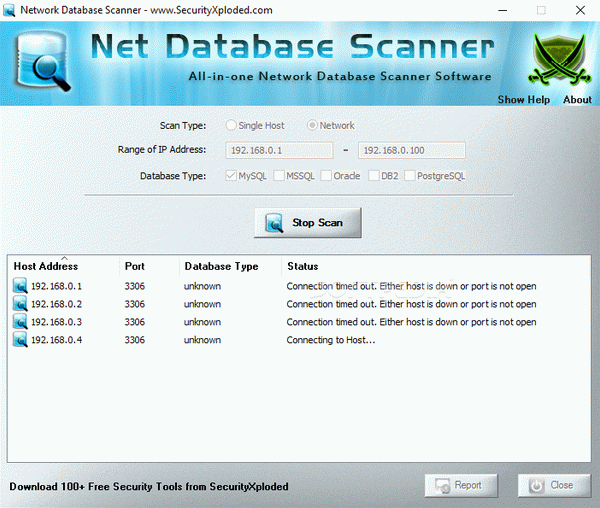Click timed out status of 192.168.0.3 row

click(411, 322)
